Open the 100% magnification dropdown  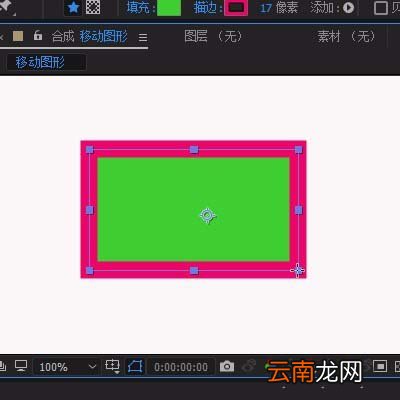pyautogui.click(x=67, y=367)
